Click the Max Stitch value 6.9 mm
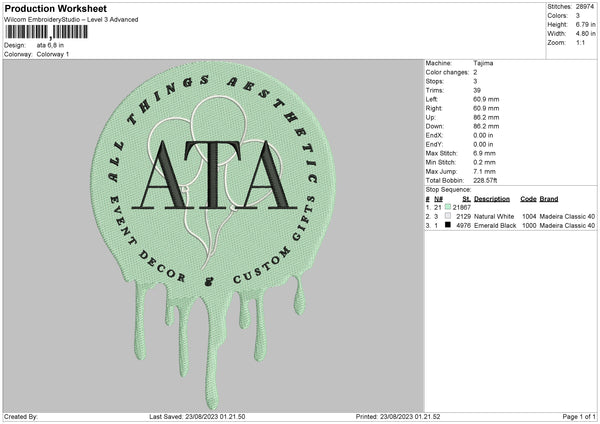600x424 pixels. [x=484, y=153]
